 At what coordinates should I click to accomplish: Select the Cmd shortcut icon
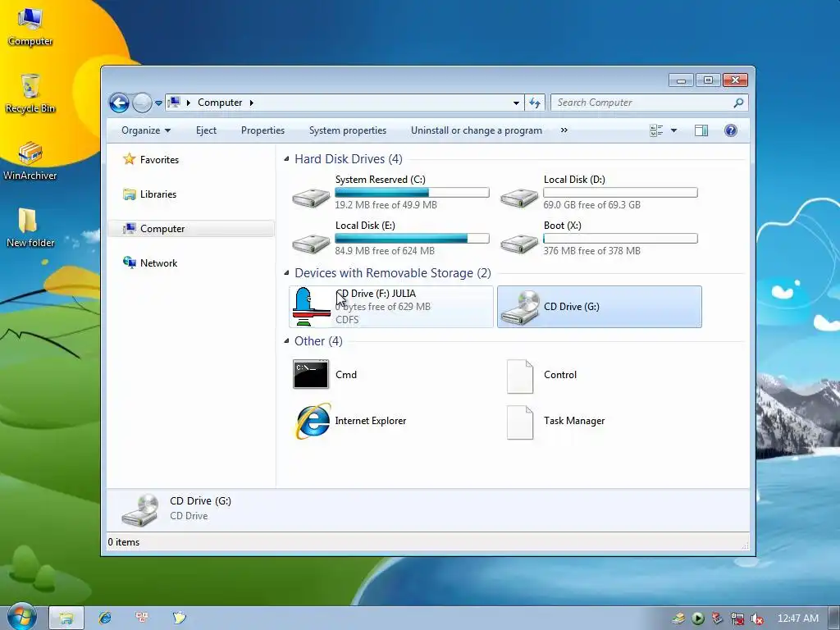click(311, 374)
